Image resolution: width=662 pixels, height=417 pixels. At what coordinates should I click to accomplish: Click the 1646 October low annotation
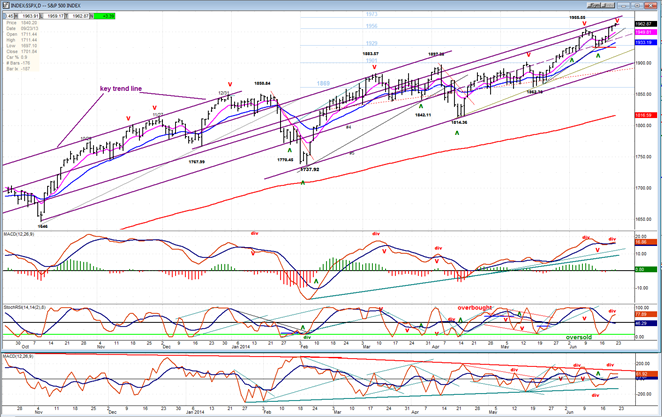[43, 226]
